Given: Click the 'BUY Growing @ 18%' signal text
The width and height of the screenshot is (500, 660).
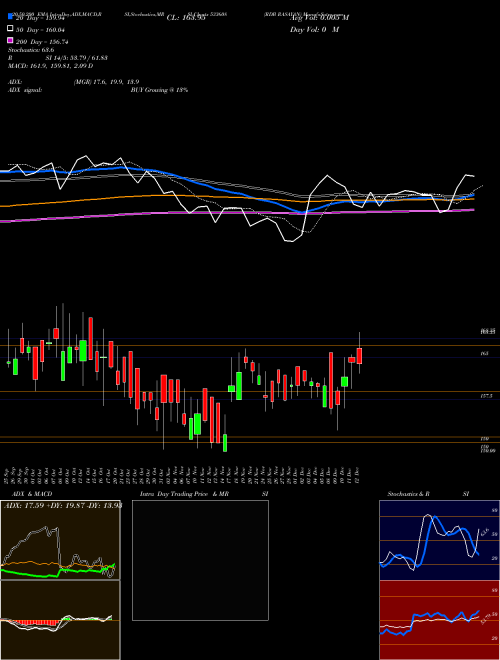Looking at the screenshot, I should click(159, 90).
